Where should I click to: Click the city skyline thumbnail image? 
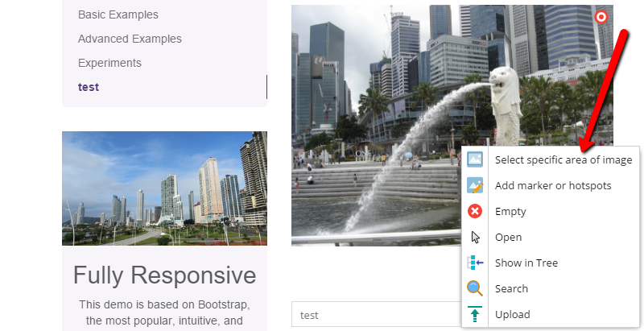pyautogui.click(x=164, y=188)
